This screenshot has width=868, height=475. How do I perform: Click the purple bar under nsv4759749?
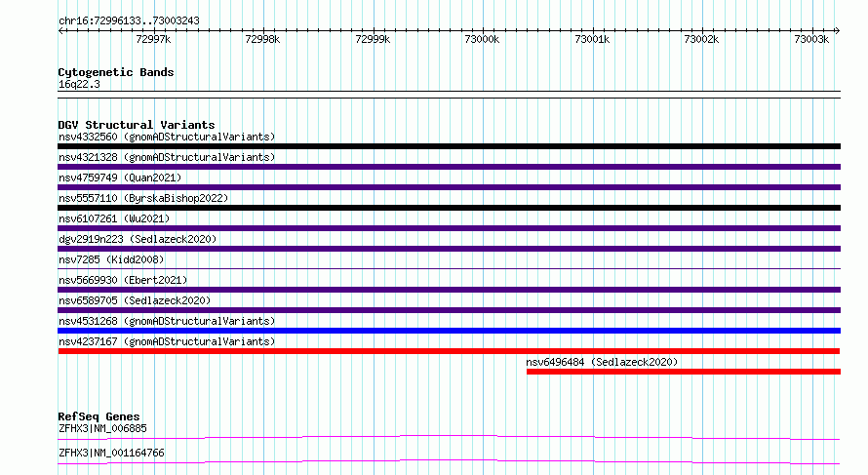click(x=449, y=187)
